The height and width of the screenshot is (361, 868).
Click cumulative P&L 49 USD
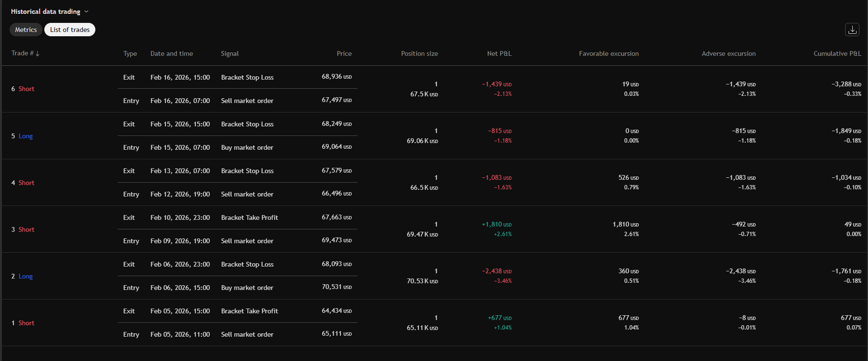pos(853,224)
